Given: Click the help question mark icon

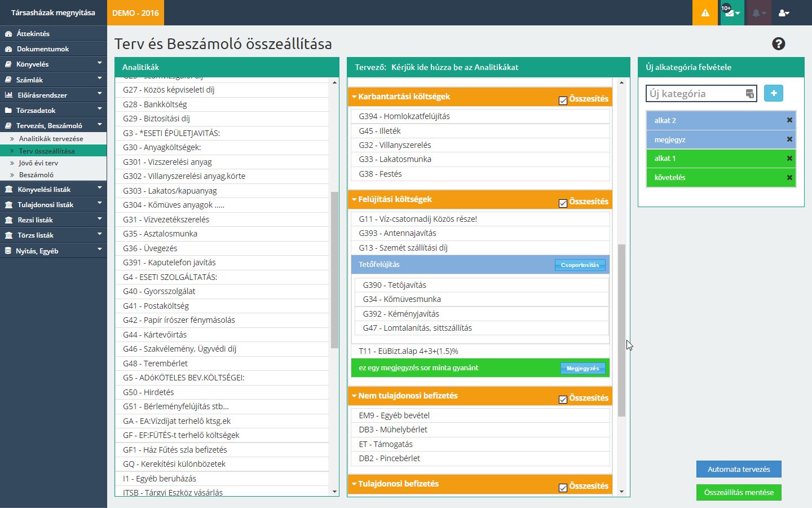Looking at the screenshot, I should click(x=778, y=44).
